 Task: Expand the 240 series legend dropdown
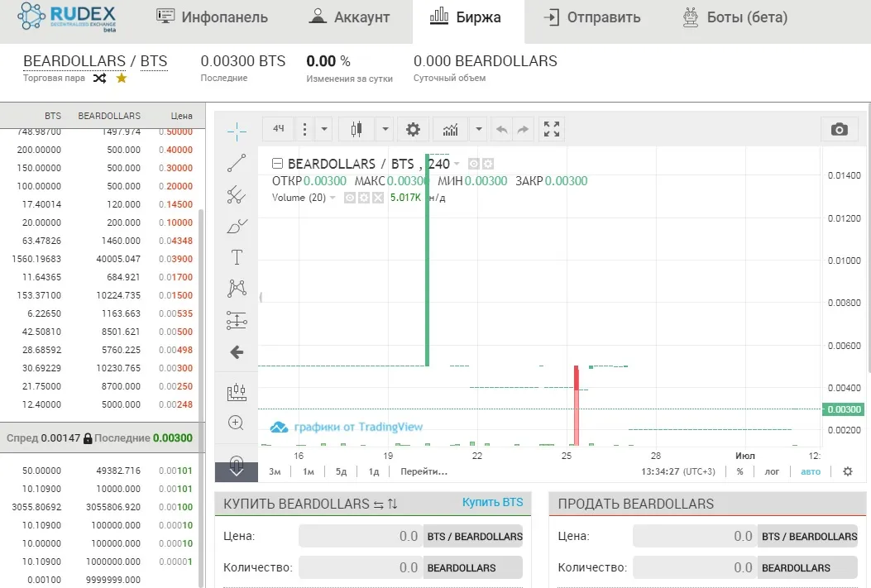coord(457,164)
